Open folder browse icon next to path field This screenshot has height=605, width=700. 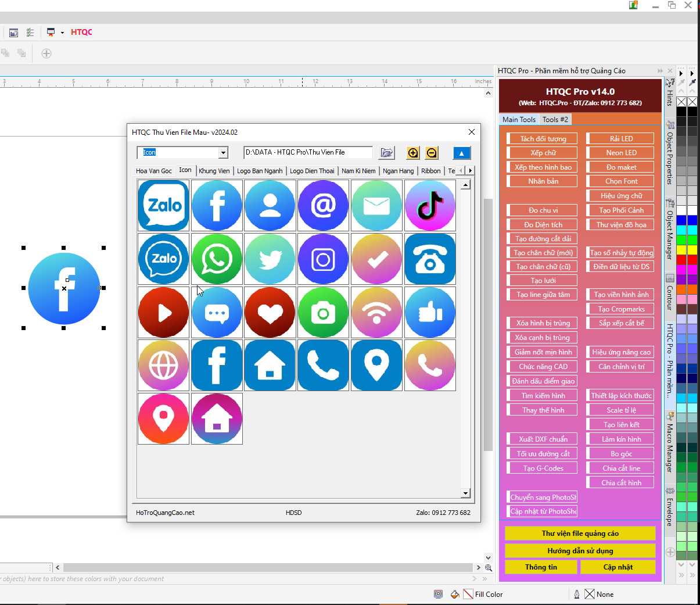[386, 153]
